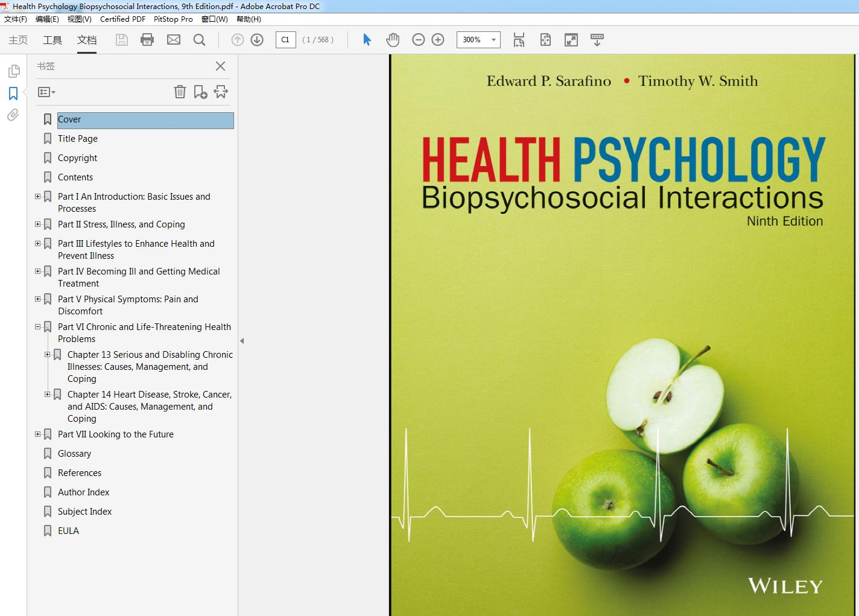This screenshot has height=616, width=859.
Task: Expand Part I An Introduction bookmark
Action: tap(37, 197)
